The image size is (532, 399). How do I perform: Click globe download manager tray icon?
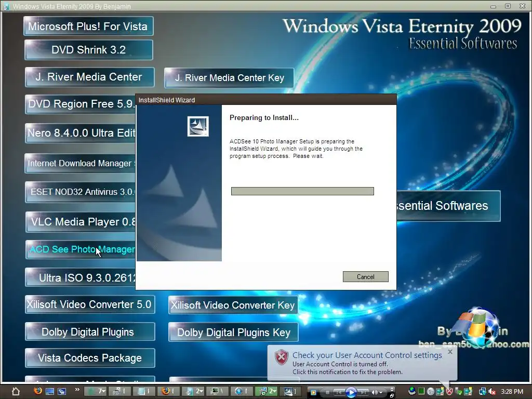tap(412, 391)
